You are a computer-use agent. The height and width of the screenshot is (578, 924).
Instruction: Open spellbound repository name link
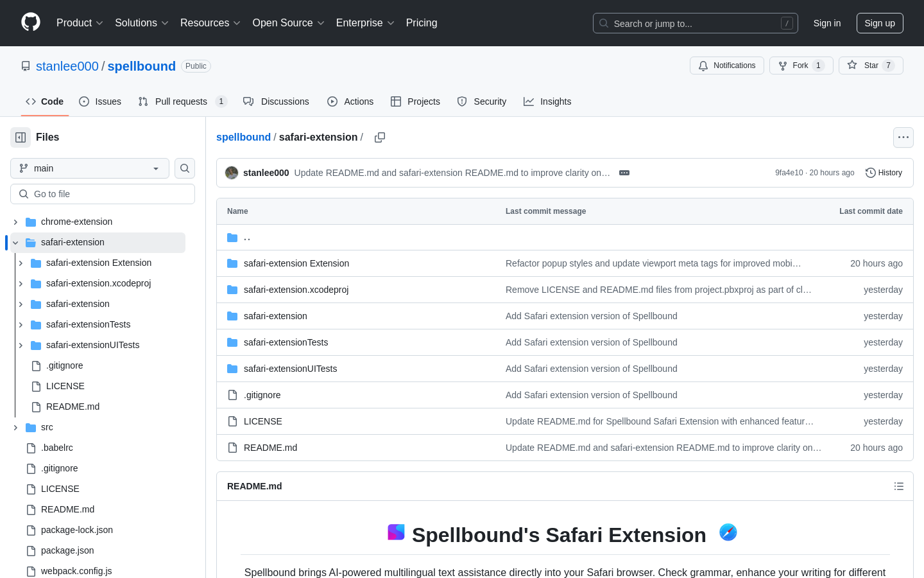[x=142, y=66]
